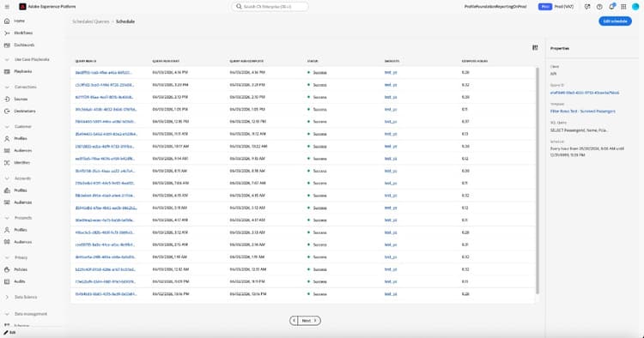Open the user profile avatar
Image resolution: width=644 pixels, height=338 pixels.
click(x=635, y=7)
